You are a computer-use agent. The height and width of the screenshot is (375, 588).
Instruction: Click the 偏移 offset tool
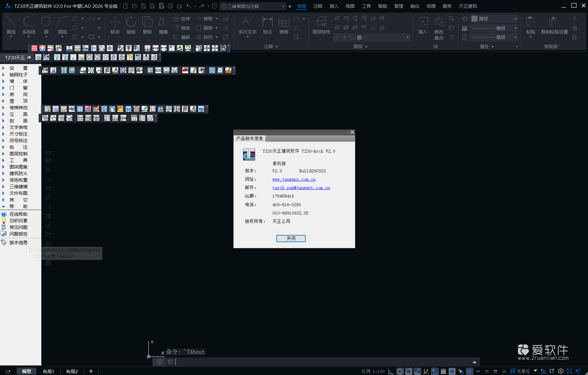pyautogui.click(x=182, y=37)
